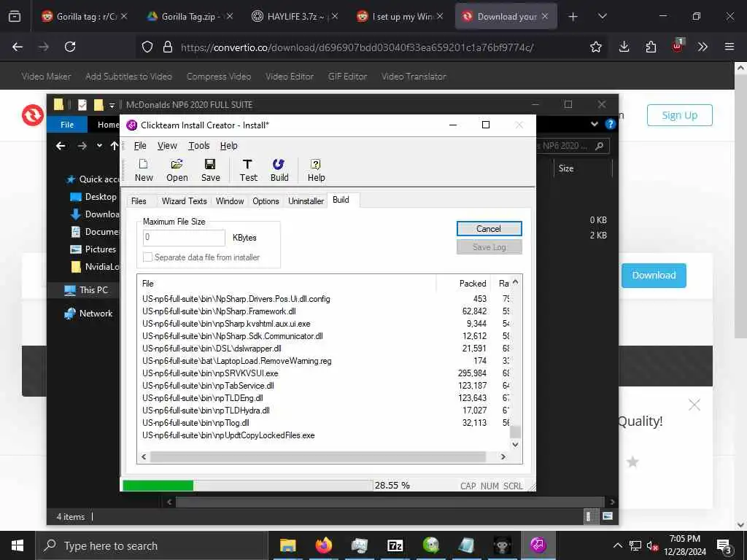Click the build progress bar
The height and width of the screenshot is (560, 747).
(247, 485)
